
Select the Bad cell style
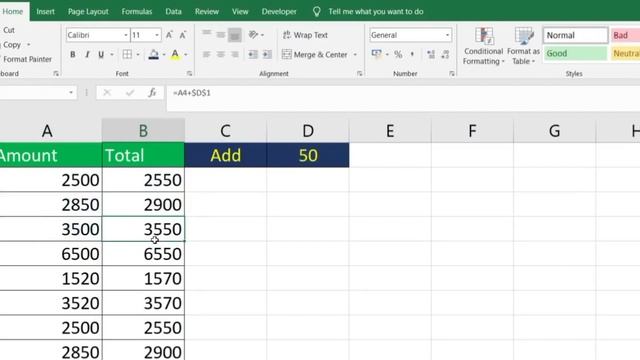626,35
